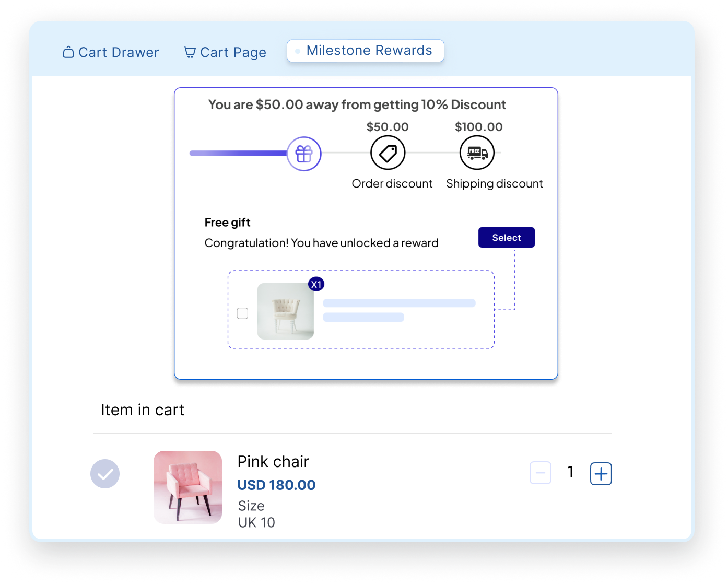Screen dimensions: 728x584
Task: Select the Milestone Rewards tab
Action: (x=365, y=51)
